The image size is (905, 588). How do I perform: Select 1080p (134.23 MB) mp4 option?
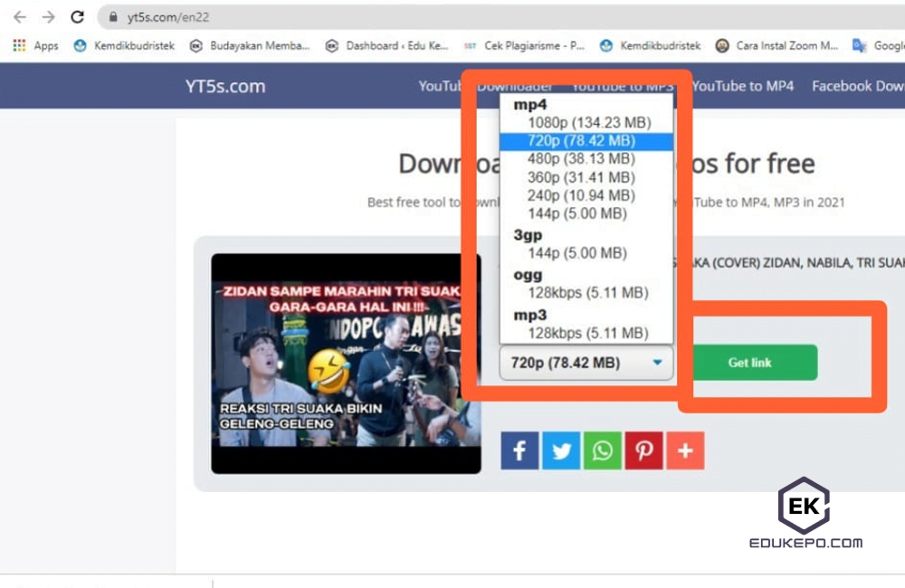tap(588, 123)
